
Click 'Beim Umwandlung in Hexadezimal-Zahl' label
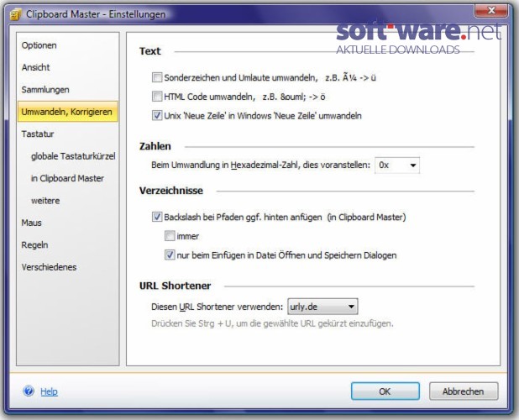[261, 165]
